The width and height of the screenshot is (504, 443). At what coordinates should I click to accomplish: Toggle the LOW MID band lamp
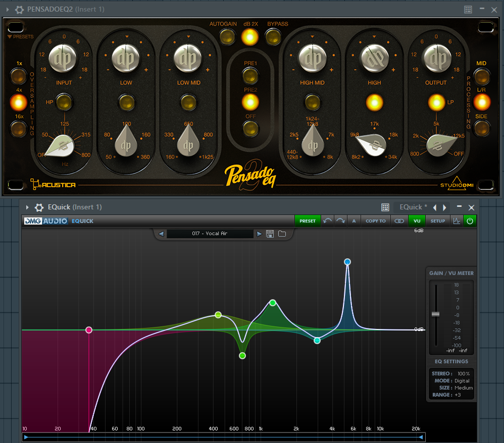[188, 102]
